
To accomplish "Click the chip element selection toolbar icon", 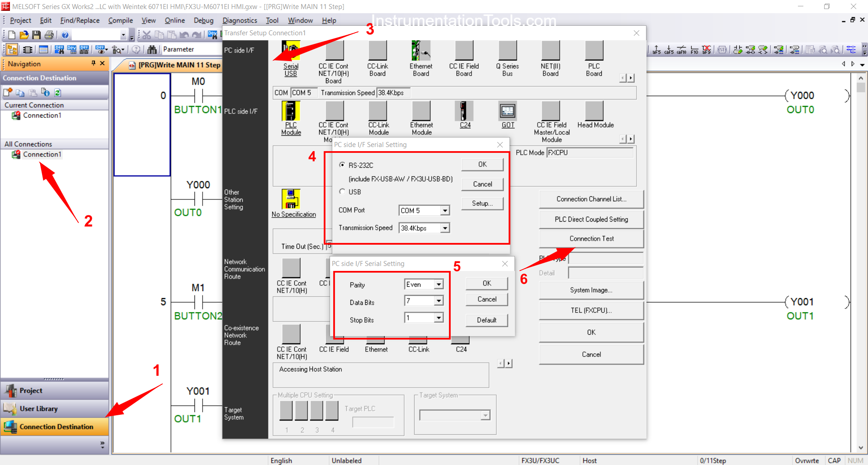I will (x=28, y=49).
